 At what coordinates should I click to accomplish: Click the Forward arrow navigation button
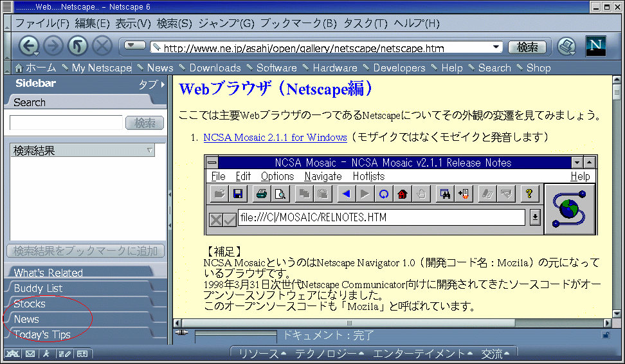pos(53,46)
